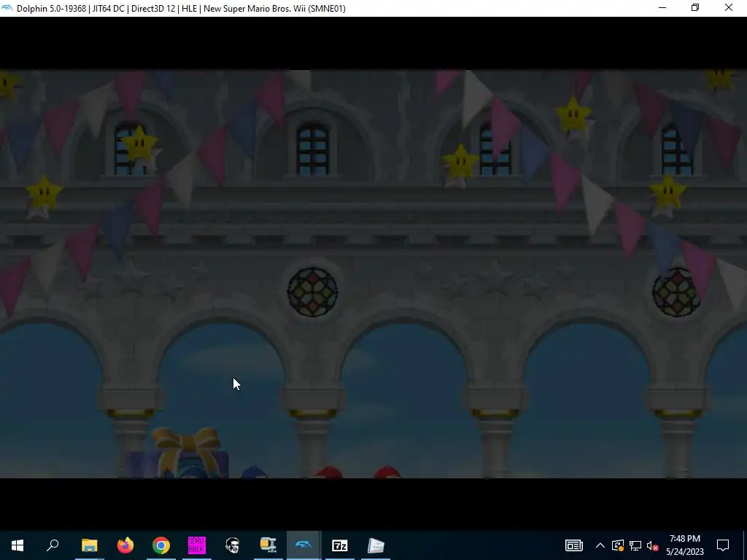
Task: Close the Dolphin emulator window
Action: [729, 7]
